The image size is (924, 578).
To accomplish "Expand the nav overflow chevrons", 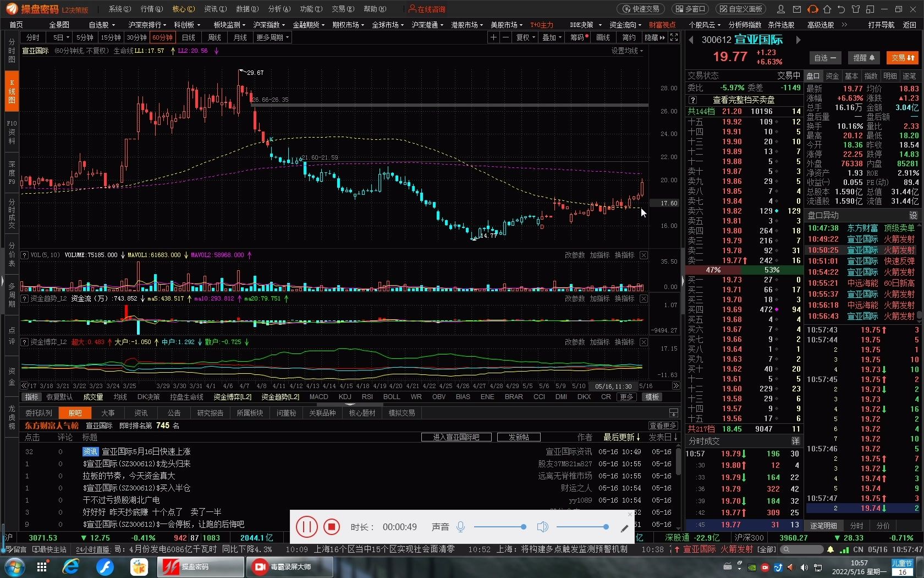I will click(845, 25).
